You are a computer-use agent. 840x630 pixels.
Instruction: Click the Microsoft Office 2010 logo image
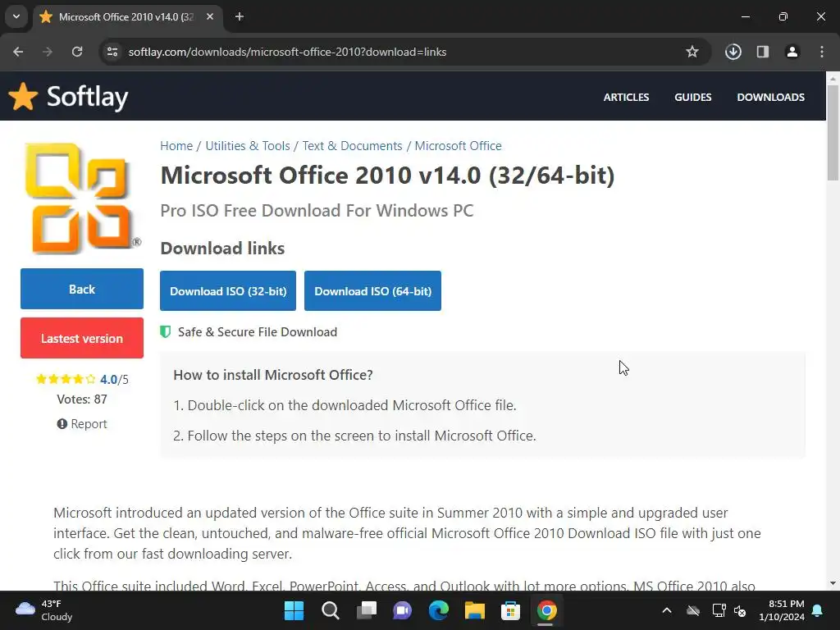click(82, 198)
